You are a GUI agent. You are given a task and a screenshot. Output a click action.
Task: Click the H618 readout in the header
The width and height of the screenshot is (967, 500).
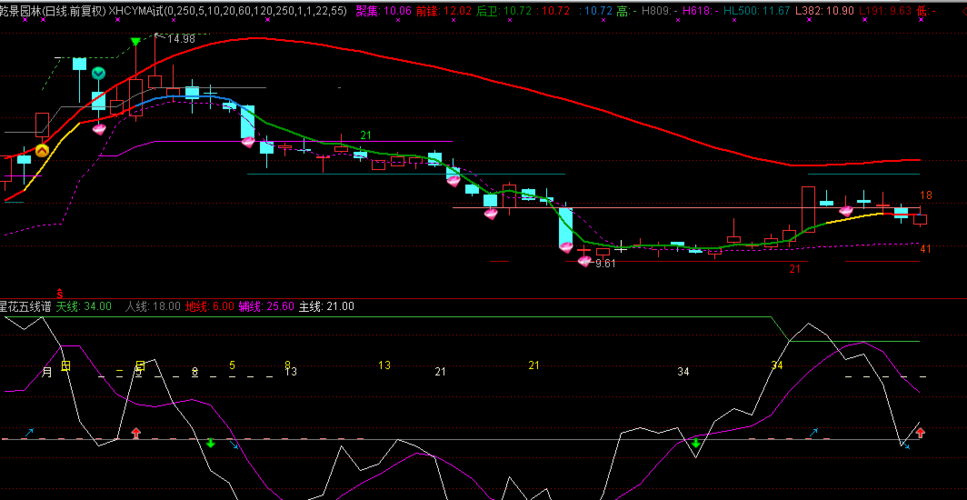pyautogui.click(x=700, y=10)
